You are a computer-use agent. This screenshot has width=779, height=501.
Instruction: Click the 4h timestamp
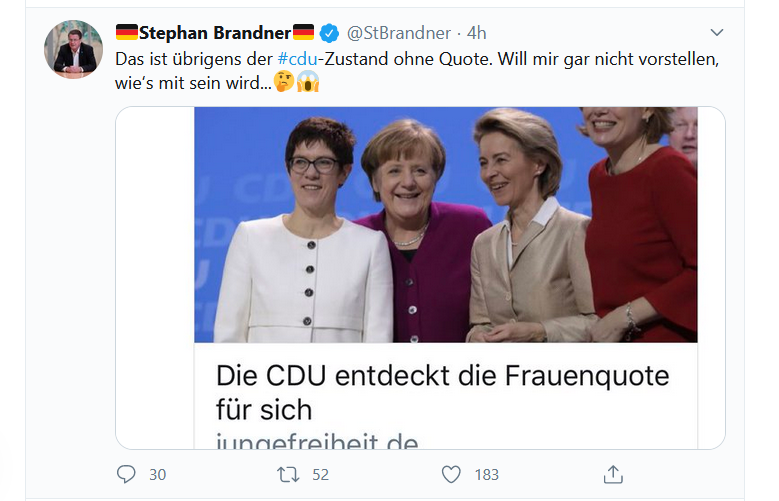[x=476, y=33]
